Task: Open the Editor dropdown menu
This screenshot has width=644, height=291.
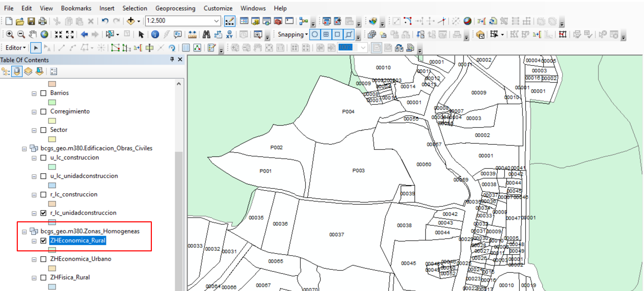Action: (x=15, y=48)
